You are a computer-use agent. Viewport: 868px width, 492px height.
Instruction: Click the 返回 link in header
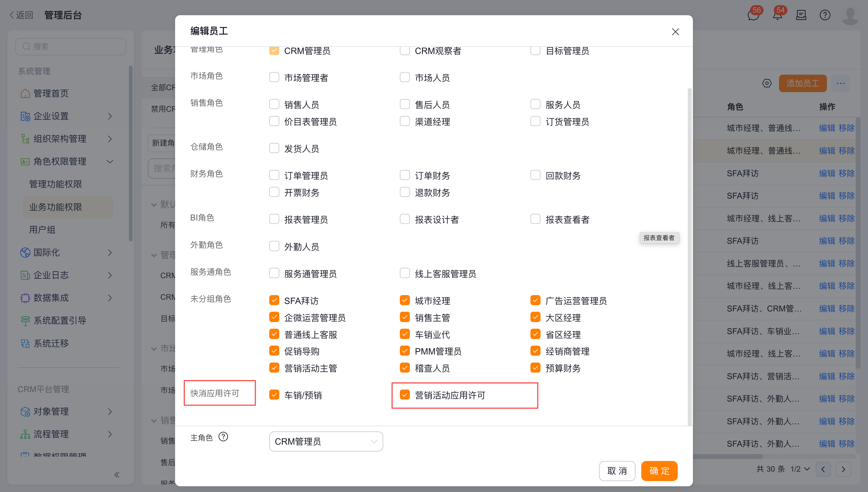tap(21, 15)
